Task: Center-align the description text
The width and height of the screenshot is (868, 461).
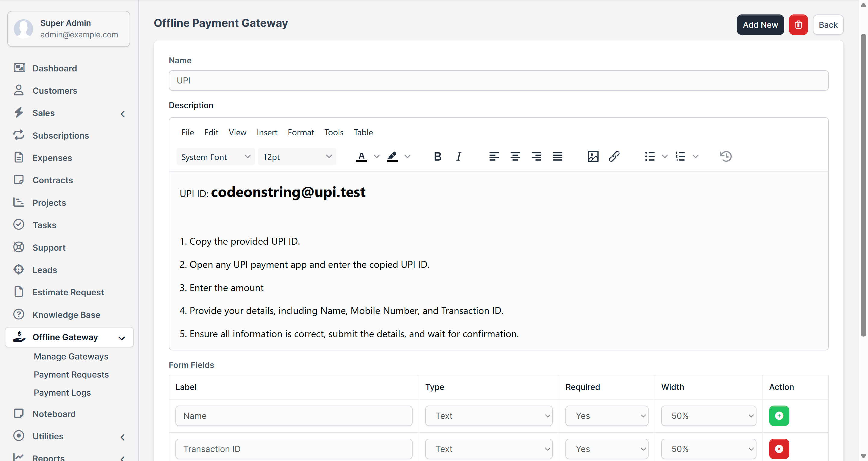Action: (515, 156)
